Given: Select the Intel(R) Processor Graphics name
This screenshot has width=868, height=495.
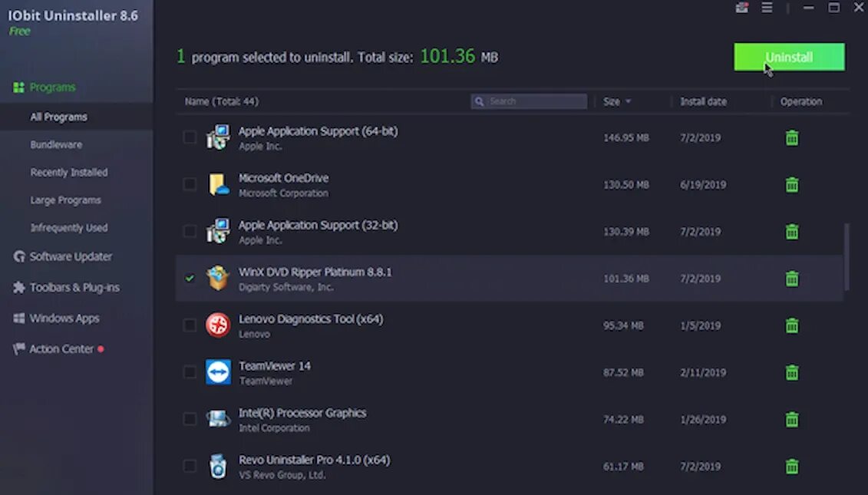Looking at the screenshot, I should point(302,413).
